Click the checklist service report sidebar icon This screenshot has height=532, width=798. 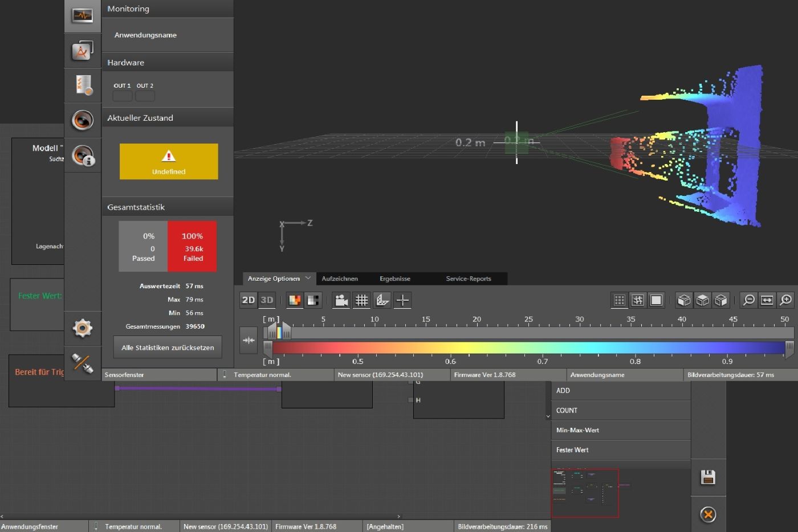click(83, 85)
